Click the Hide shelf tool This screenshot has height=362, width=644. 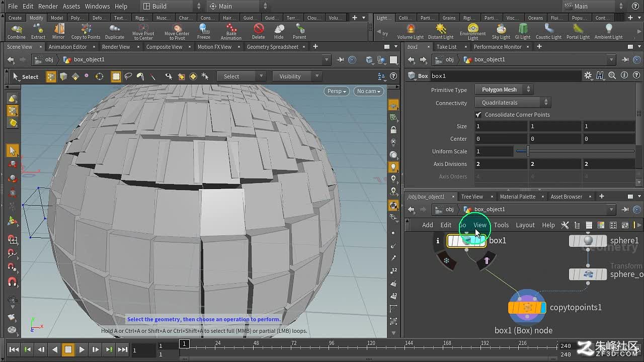[x=279, y=31]
